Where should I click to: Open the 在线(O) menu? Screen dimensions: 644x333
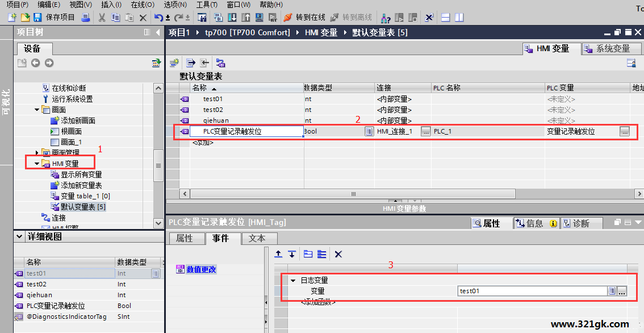point(143,5)
